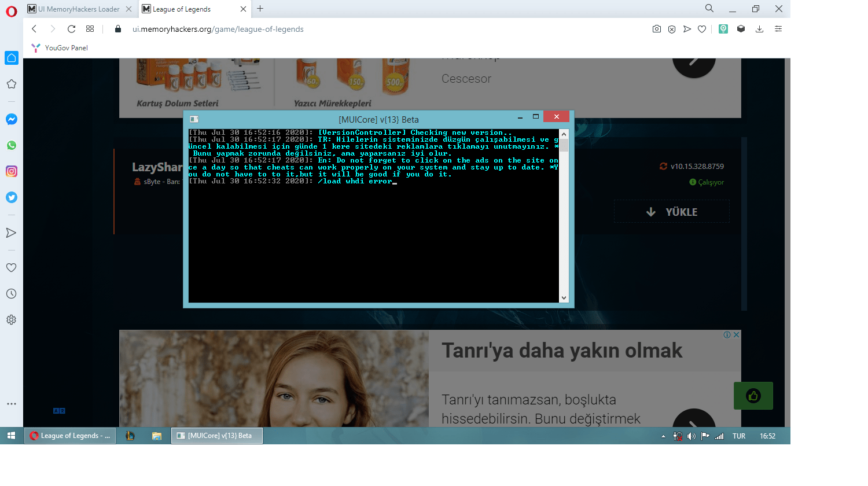The height and width of the screenshot is (486, 868).
Task: Open ad blocker shield icon
Action: (672, 29)
